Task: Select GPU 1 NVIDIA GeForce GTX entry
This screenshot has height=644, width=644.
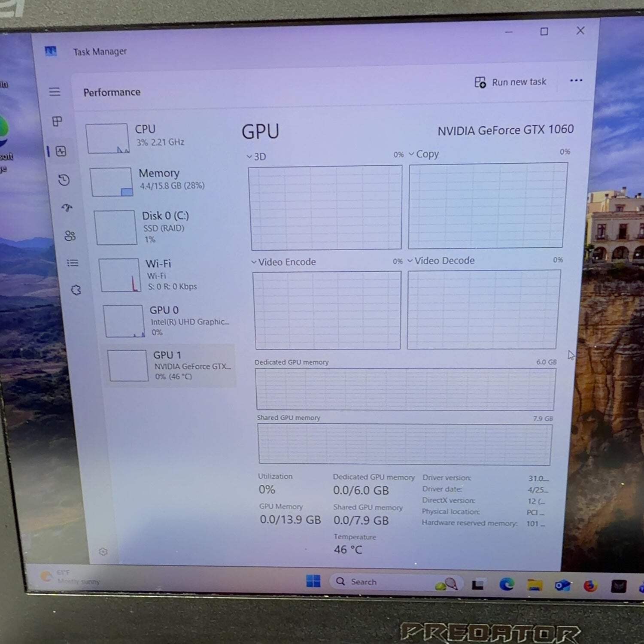Action: (170, 365)
